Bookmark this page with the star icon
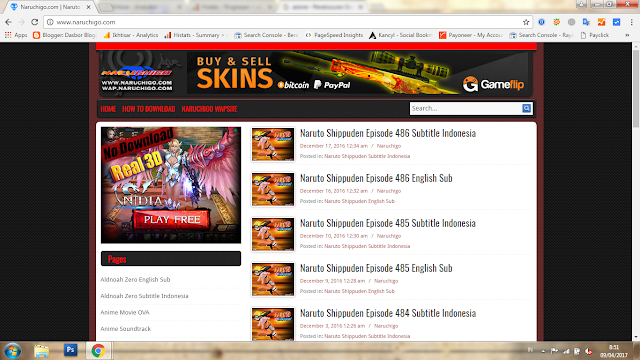Screen dimensions: 640x360 (x=526, y=22)
